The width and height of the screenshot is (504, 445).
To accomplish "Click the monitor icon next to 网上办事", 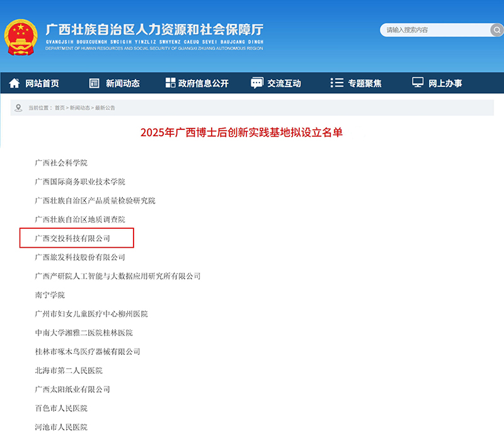I will coord(416,82).
